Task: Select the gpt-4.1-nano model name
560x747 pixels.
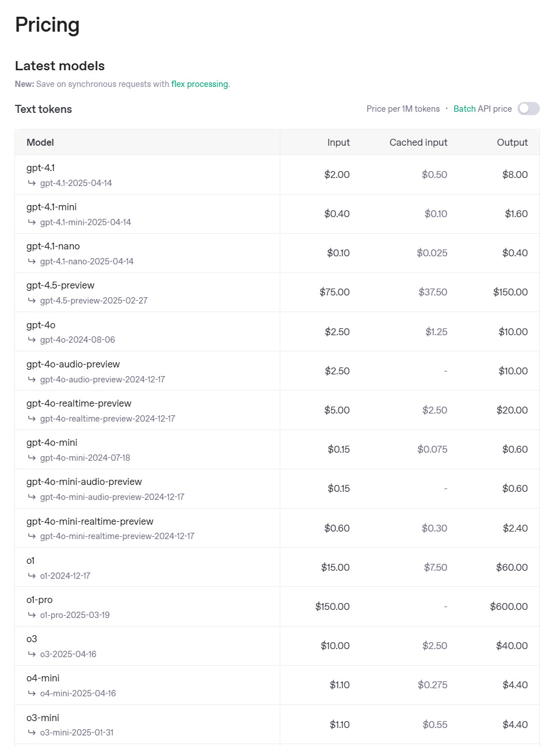Action: (x=53, y=246)
